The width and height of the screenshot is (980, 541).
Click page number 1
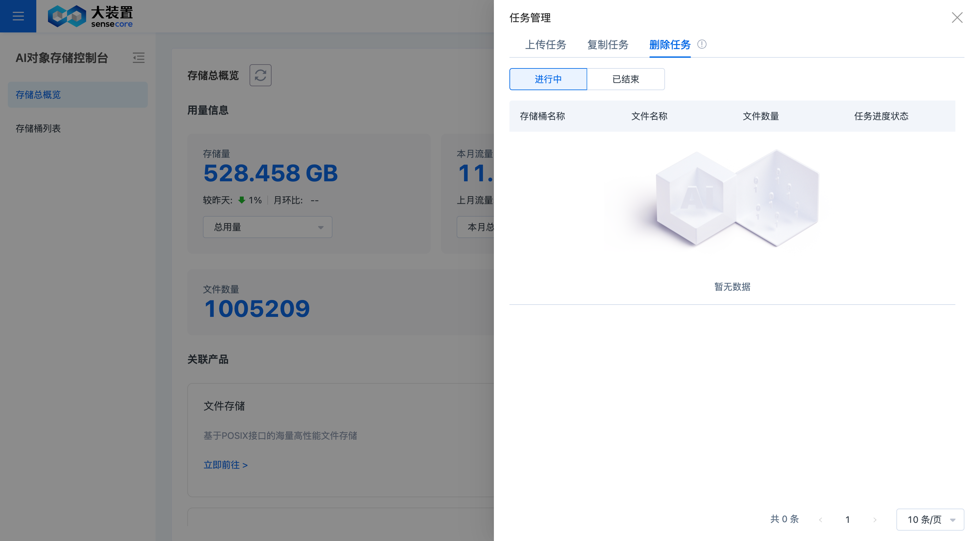click(847, 520)
